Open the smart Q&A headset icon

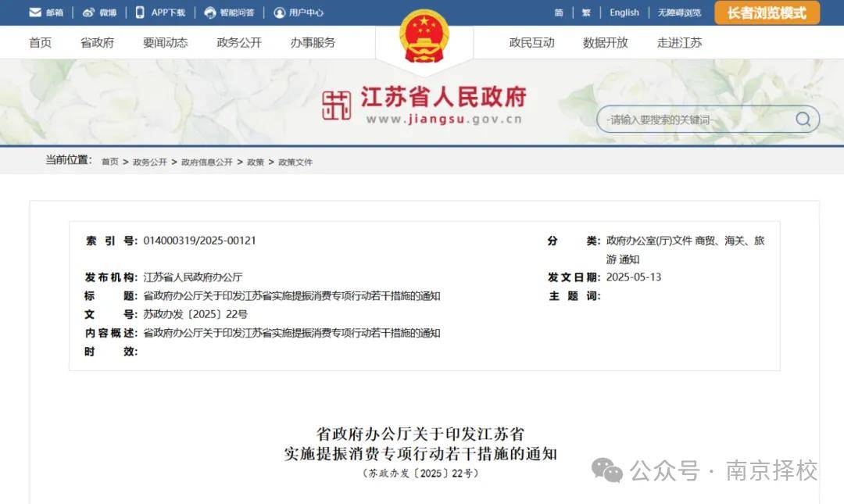point(210,13)
